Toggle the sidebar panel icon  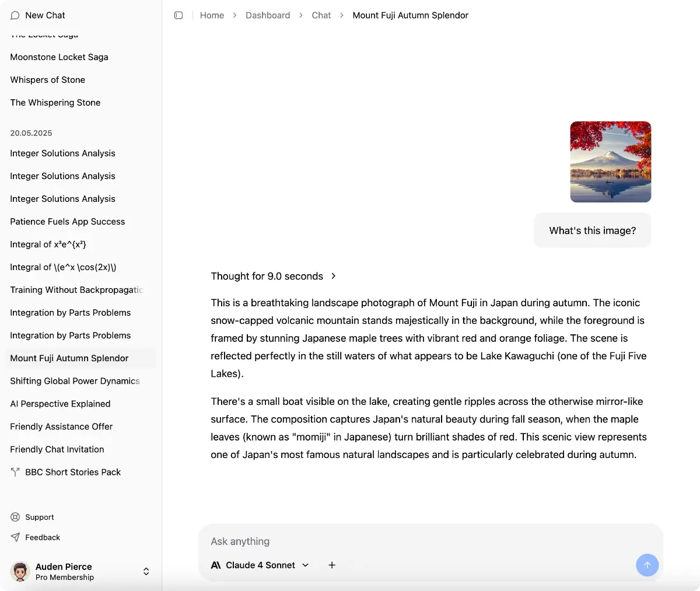pos(178,15)
